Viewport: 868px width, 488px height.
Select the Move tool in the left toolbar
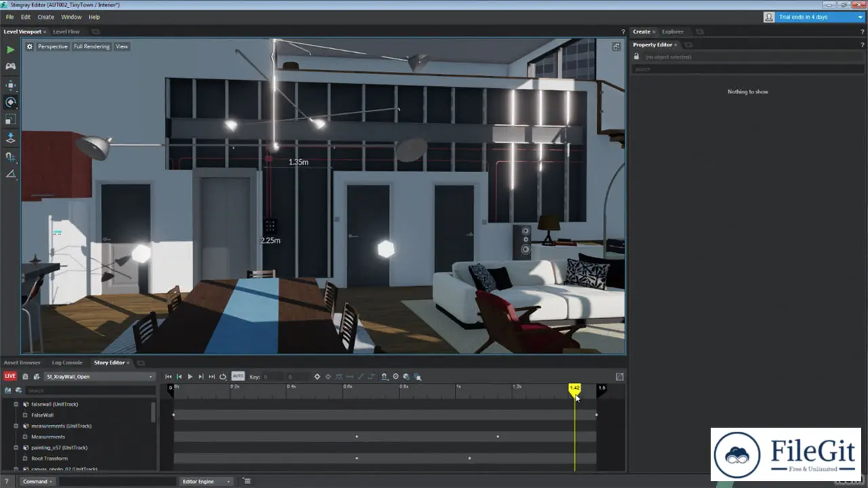(10, 85)
